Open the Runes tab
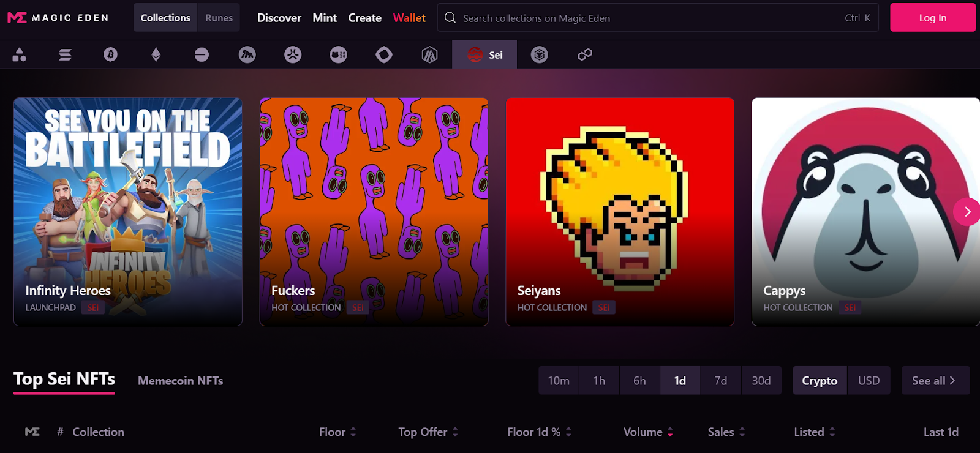 coord(219,18)
